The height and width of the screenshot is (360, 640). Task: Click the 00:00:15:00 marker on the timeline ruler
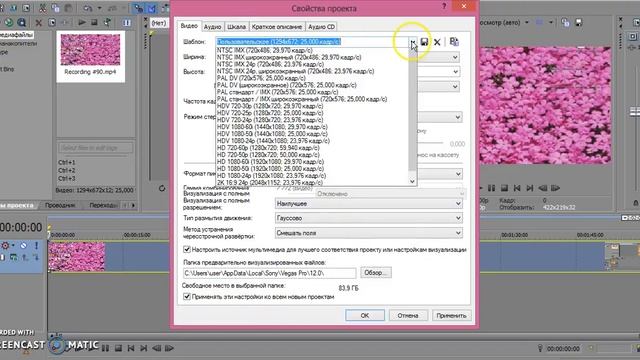(137, 235)
